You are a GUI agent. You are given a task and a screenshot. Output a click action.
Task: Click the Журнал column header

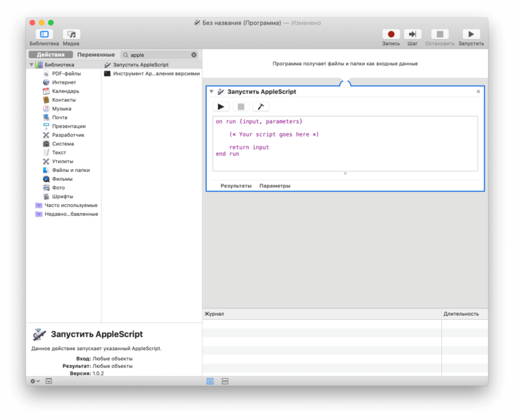pyautogui.click(x=322, y=314)
